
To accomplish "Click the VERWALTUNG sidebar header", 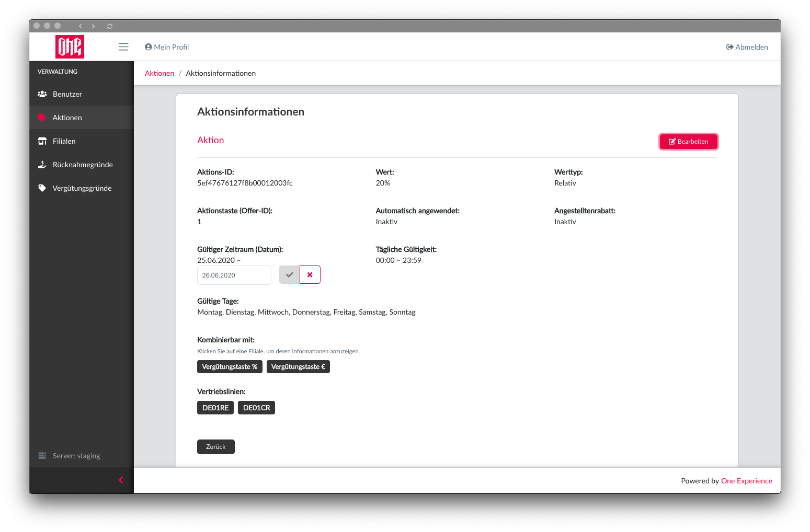I will (x=58, y=72).
